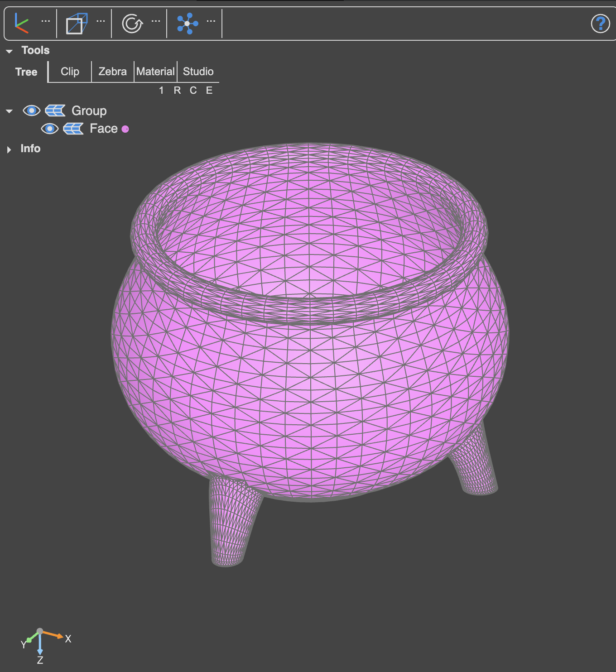
Task: Click the '1' tree level button
Action: (161, 91)
